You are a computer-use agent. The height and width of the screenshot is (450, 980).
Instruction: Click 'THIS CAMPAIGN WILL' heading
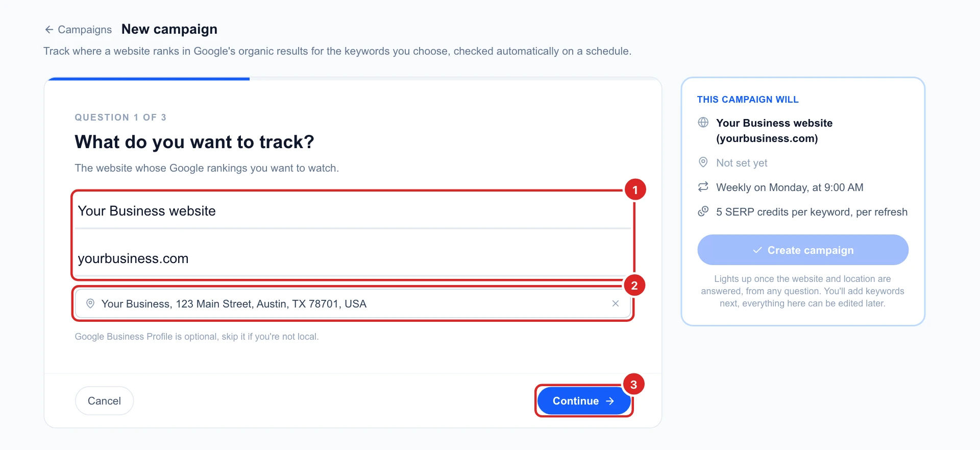tap(748, 100)
